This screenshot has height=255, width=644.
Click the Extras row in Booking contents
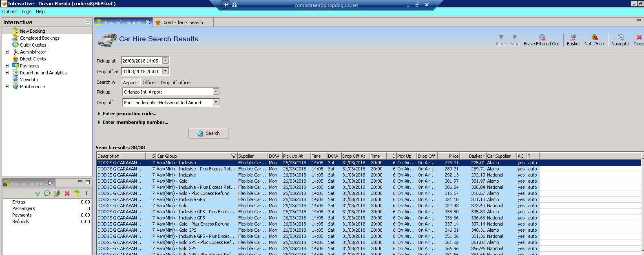pos(47,202)
